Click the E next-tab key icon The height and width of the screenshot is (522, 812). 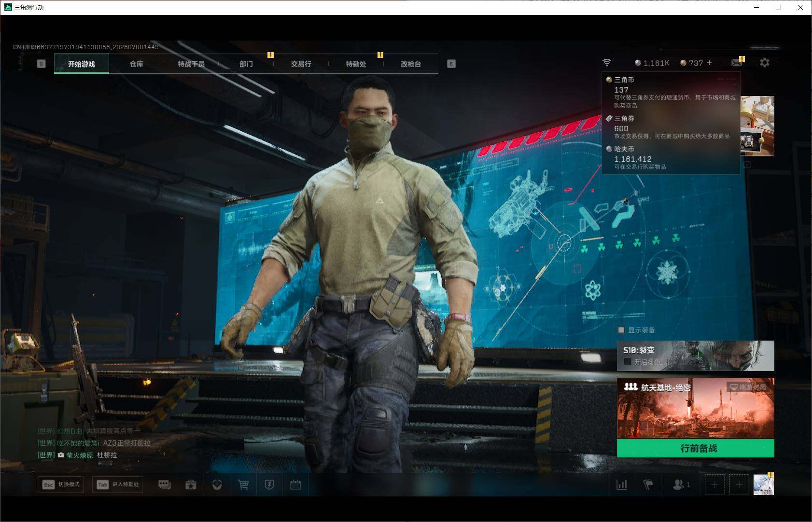(451, 64)
